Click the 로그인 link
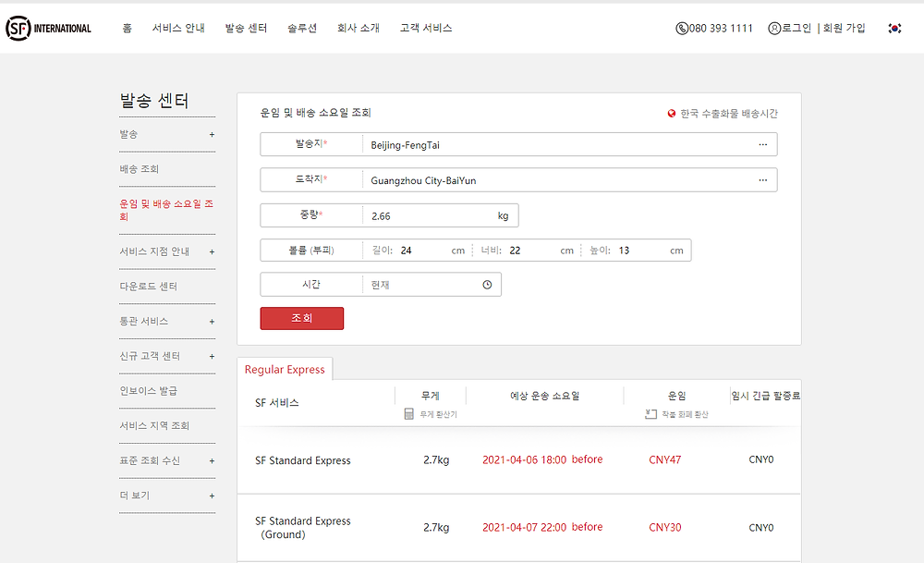 pyautogui.click(x=796, y=28)
